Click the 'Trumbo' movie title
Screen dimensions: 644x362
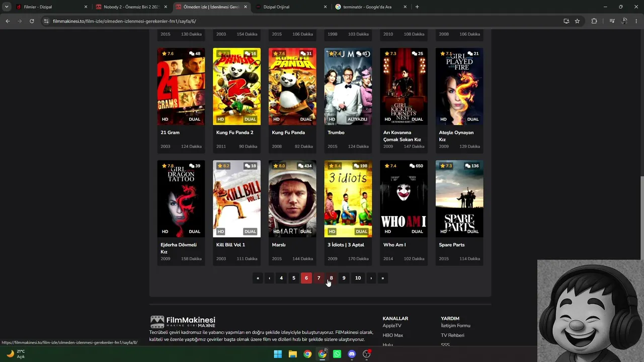click(336, 133)
